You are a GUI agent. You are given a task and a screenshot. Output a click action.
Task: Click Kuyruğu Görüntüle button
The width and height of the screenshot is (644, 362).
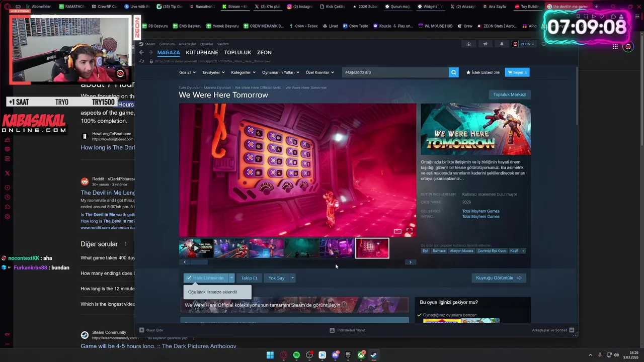(x=499, y=278)
